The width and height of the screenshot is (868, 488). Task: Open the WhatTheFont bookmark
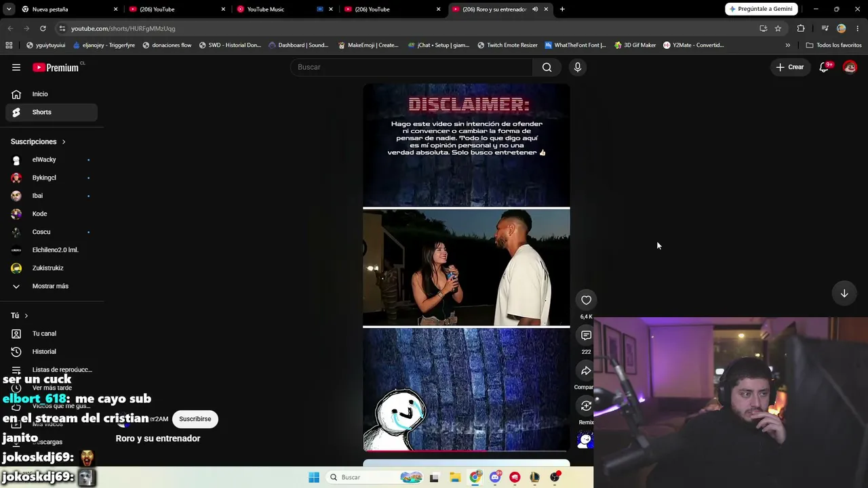[576, 45]
